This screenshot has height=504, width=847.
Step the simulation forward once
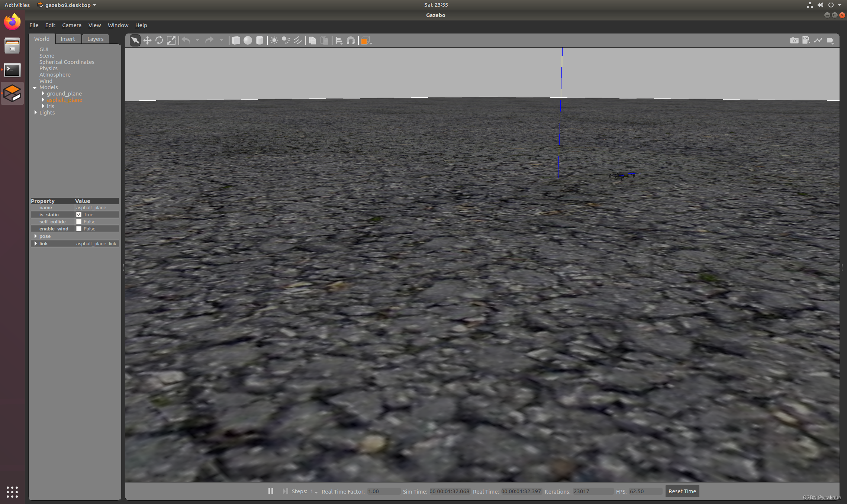click(285, 491)
